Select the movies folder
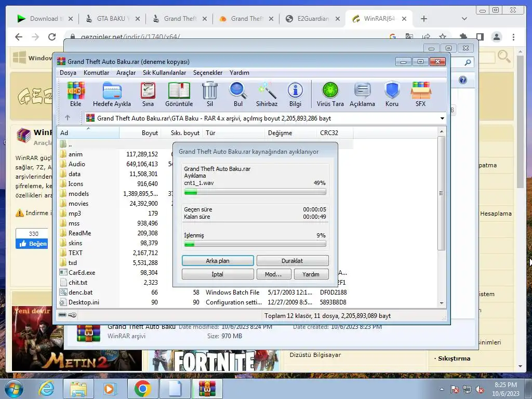Viewport: 532px width, 399px height. pos(78,203)
